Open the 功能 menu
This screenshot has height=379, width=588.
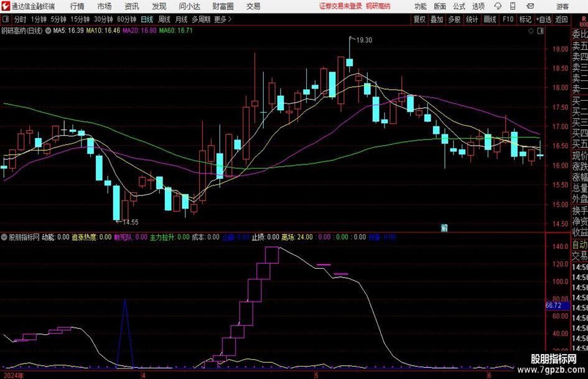tap(421, 6)
